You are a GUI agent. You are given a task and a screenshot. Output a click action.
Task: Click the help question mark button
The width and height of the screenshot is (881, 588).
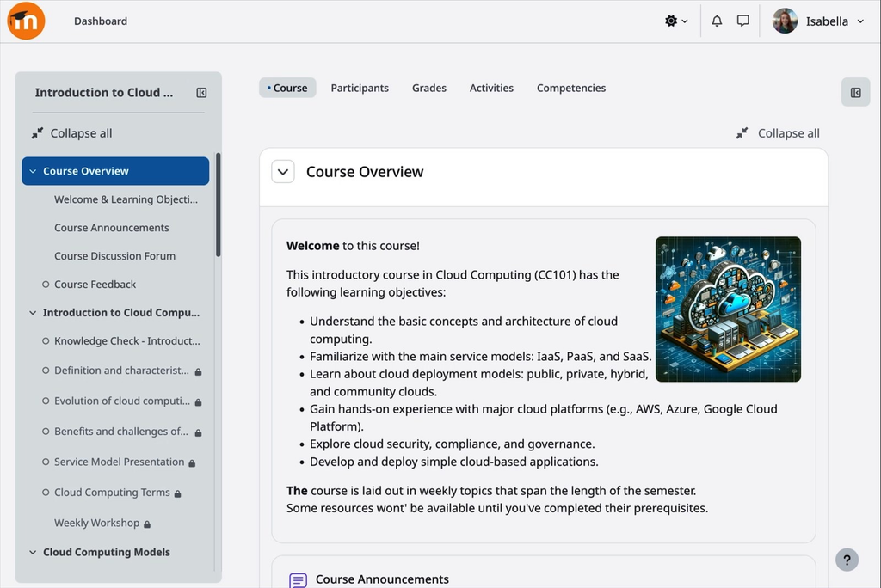click(847, 560)
